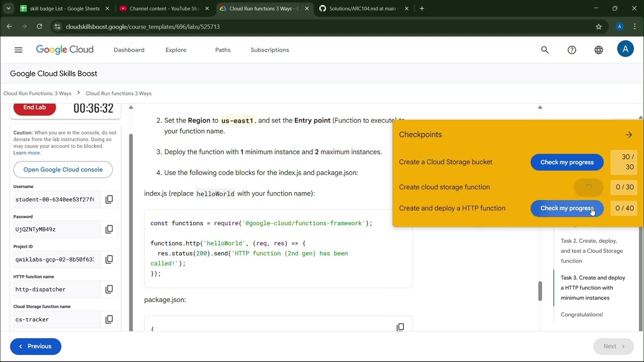Open Cloud Run Functions: 3 Ways breadcrumb
Image resolution: width=644 pixels, height=362 pixels.
(37, 94)
